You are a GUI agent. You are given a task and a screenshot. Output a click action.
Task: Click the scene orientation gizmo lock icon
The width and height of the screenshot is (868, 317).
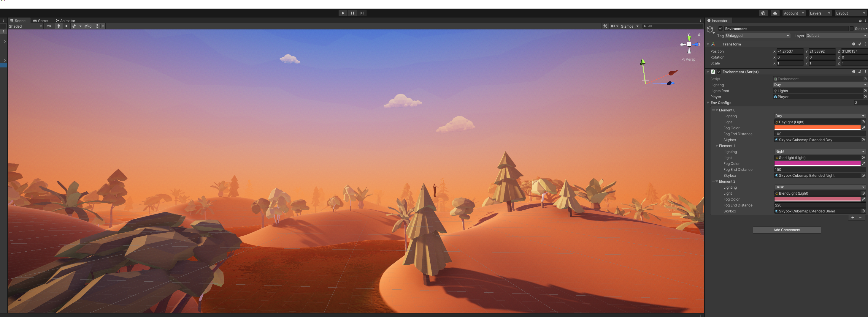click(699, 35)
